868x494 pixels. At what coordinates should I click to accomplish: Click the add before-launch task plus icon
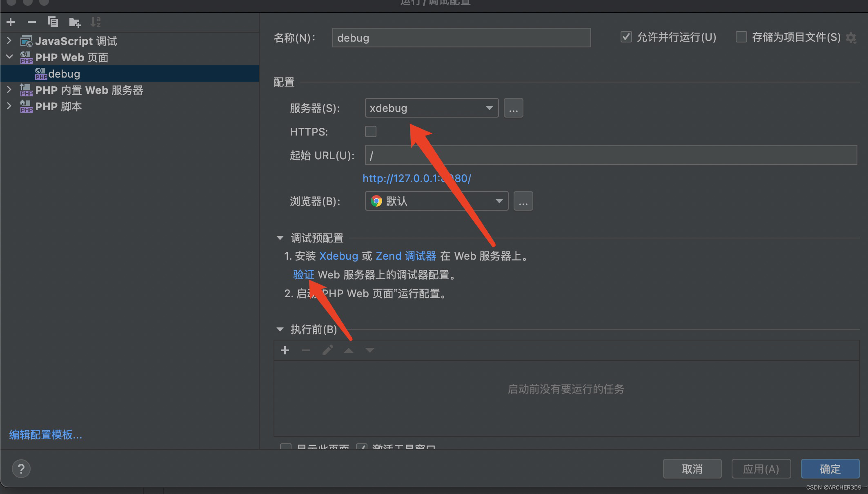coord(285,350)
